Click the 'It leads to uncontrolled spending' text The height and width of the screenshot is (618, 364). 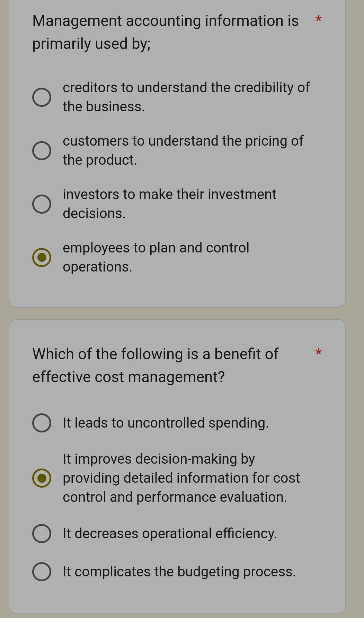coord(166,423)
